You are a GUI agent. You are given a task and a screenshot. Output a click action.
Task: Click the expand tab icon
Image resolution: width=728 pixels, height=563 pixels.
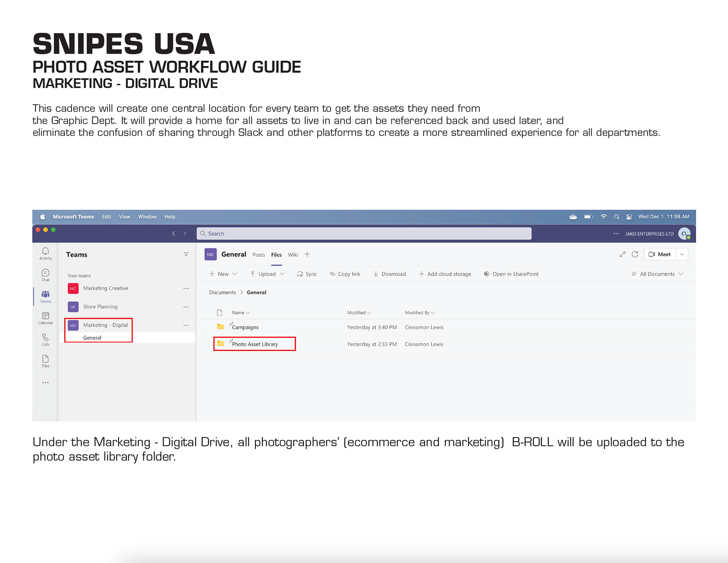622,254
